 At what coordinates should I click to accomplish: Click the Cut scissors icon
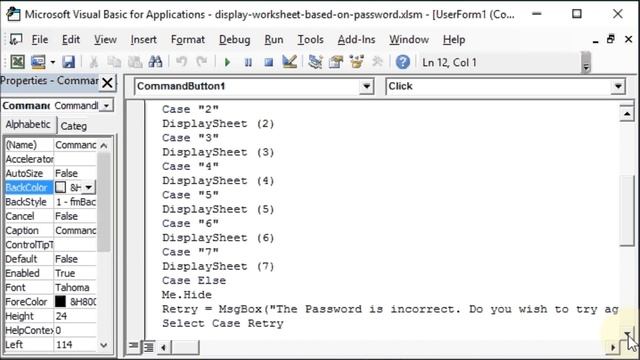click(93, 62)
